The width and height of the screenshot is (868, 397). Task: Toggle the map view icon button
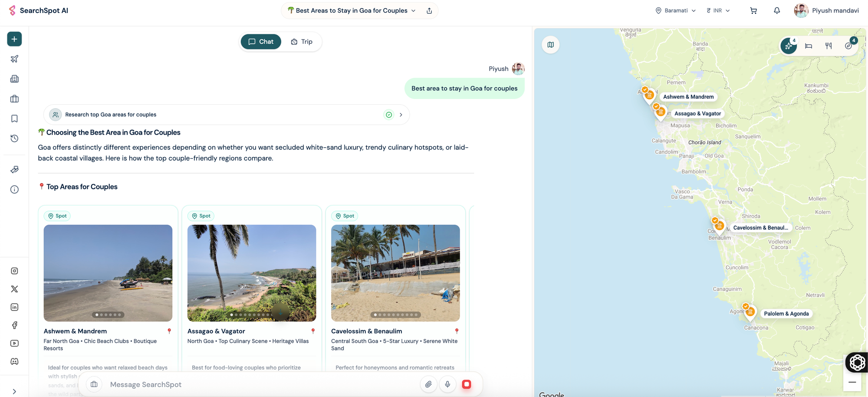[551, 45]
